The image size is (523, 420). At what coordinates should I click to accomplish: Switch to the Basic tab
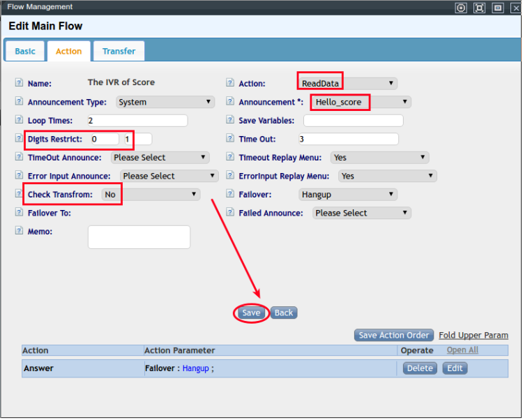click(25, 51)
